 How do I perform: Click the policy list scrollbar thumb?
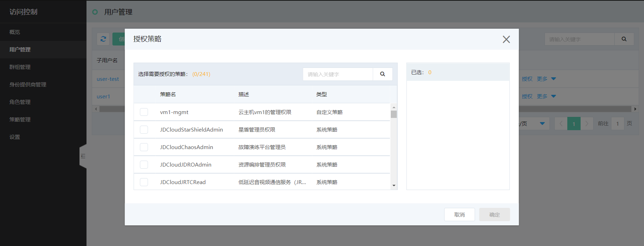click(x=394, y=114)
